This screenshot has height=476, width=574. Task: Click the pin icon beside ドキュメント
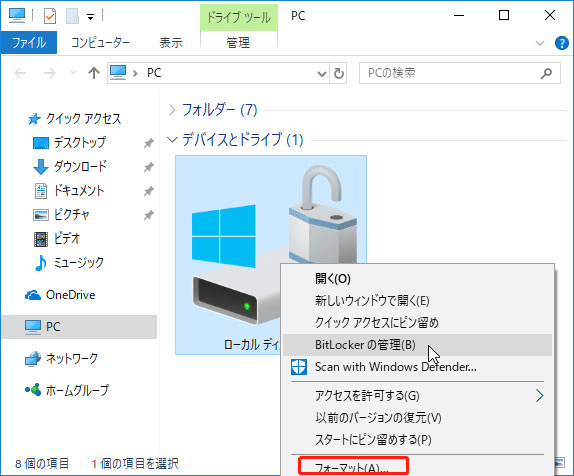tap(148, 191)
